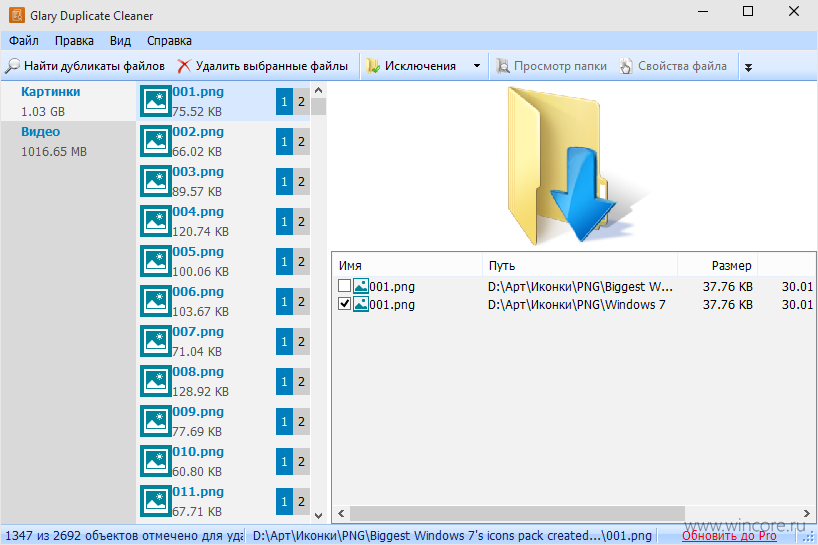Click the image icon of 005.png group
Viewport: 818px width, 545px height.
pyautogui.click(x=155, y=261)
